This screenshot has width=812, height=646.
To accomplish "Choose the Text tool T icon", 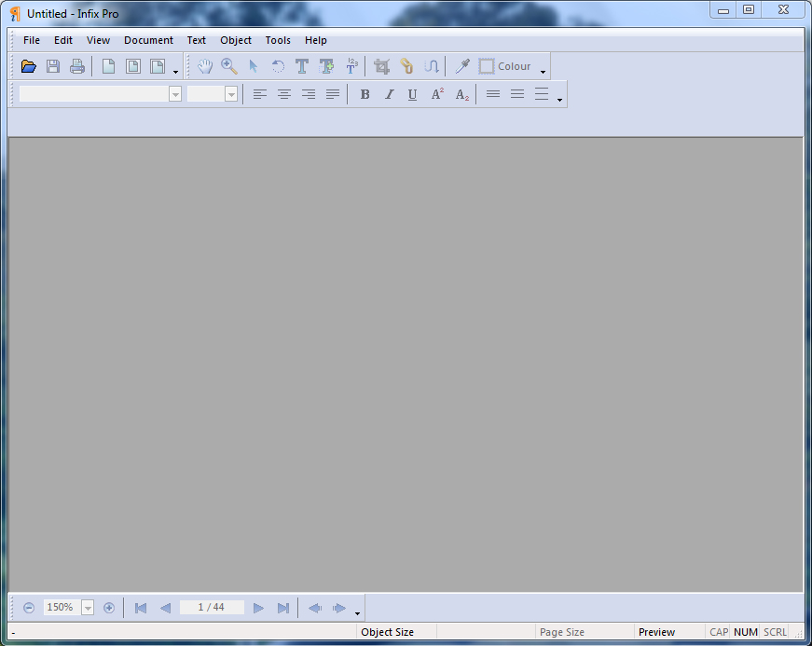I will [x=302, y=66].
